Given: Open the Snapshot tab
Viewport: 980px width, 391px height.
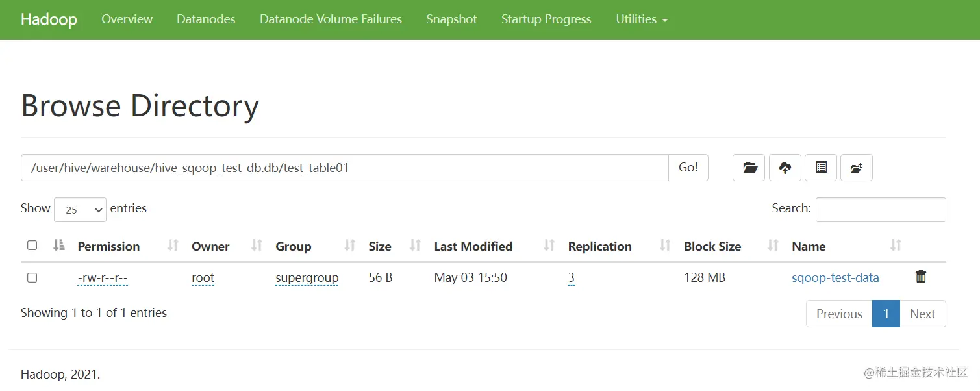Looking at the screenshot, I should point(451,19).
